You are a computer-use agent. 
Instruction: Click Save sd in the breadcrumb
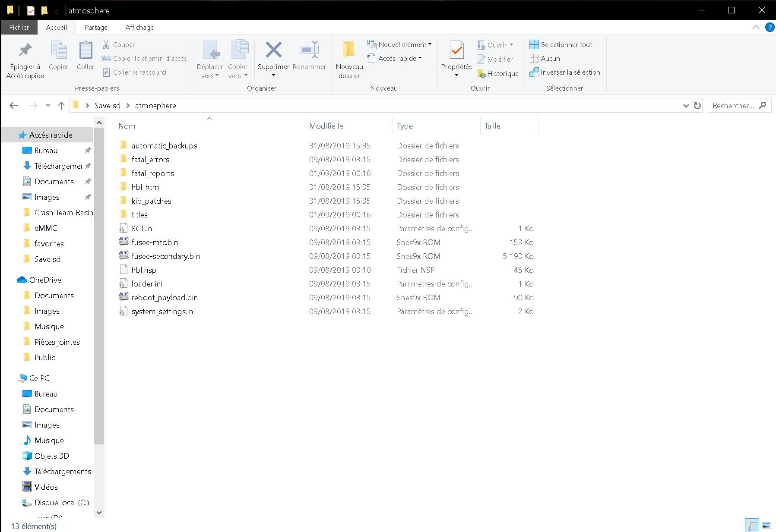108,106
